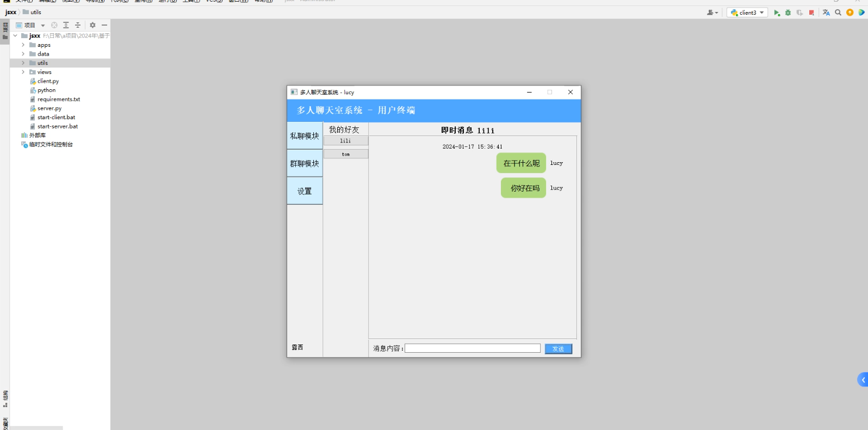Select friend tom in friends list
The width and height of the screenshot is (868, 430).
coord(346,155)
